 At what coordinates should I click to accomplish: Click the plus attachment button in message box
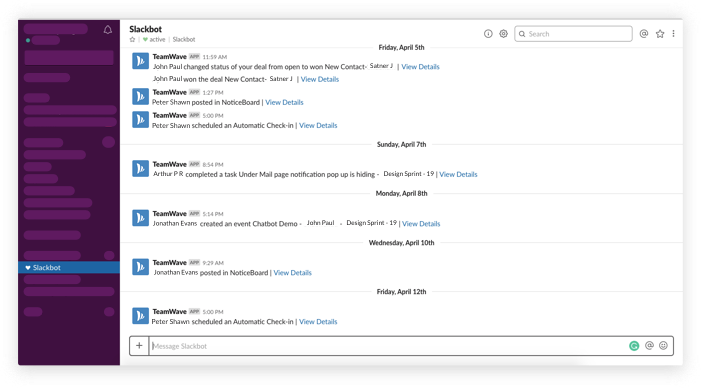(139, 346)
